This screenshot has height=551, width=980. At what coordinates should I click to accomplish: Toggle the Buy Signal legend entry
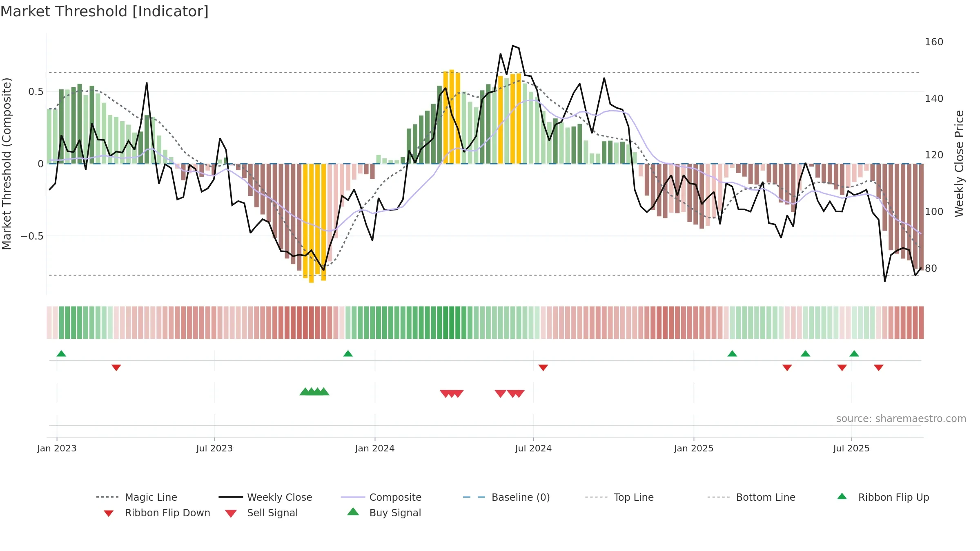(384, 513)
